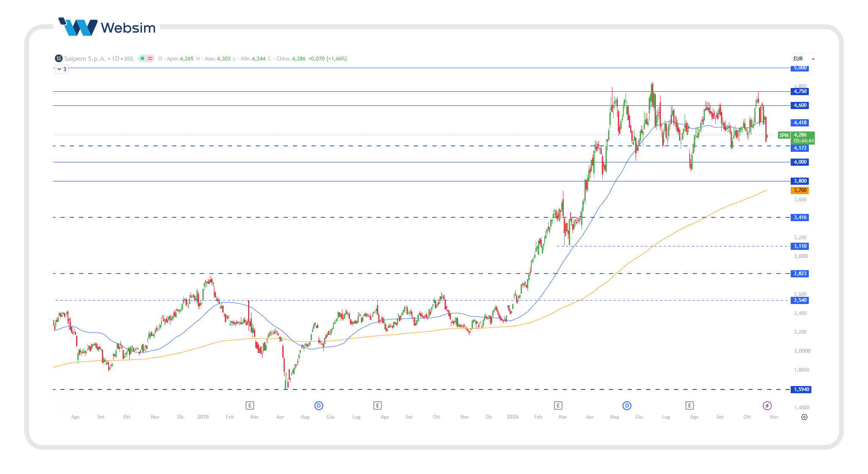This screenshot has width=868, height=474.
Task: Select the 3,416 dashed line label
Action: point(800,217)
